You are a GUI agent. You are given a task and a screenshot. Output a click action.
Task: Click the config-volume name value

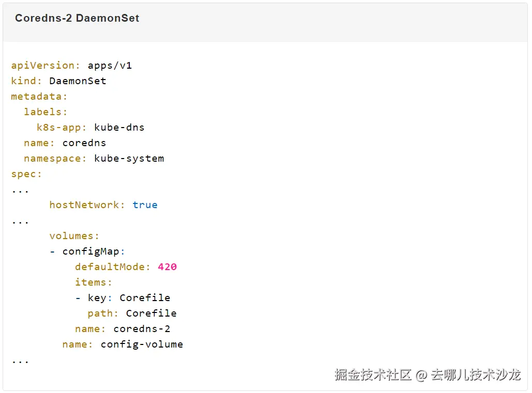click(142, 344)
